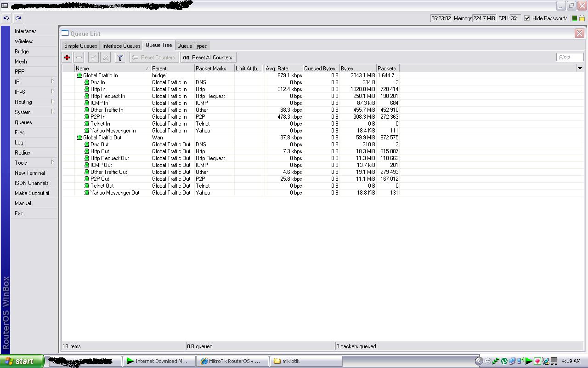The image size is (588, 368).
Task: Open Internet Download Manager from the taskbar
Action: (x=159, y=361)
